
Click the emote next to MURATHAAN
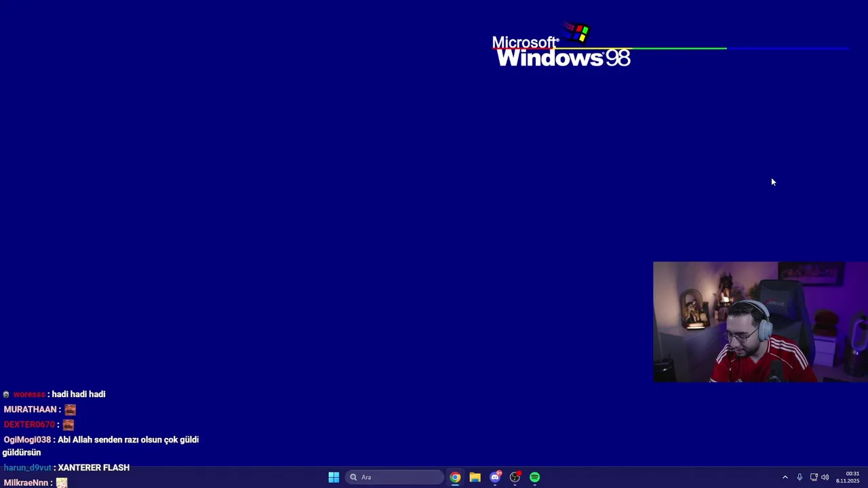coord(70,409)
